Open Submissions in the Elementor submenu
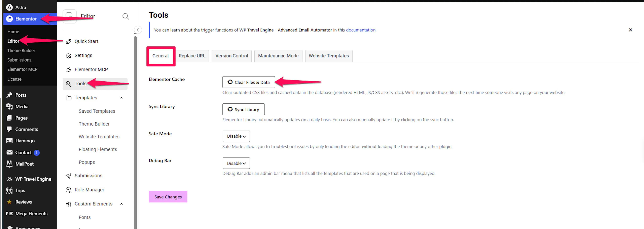 (19, 60)
